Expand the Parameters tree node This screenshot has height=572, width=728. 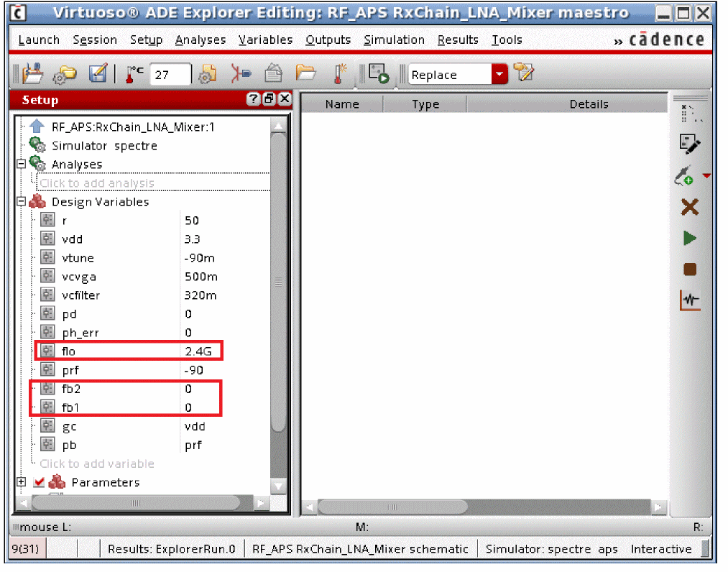coord(22,482)
